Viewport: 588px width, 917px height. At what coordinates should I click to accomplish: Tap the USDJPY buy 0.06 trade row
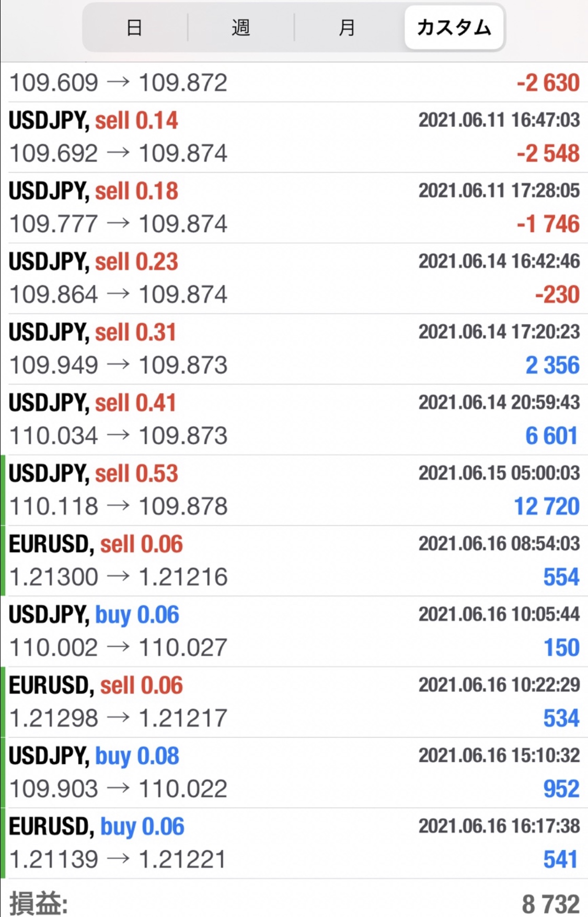[x=294, y=631]
